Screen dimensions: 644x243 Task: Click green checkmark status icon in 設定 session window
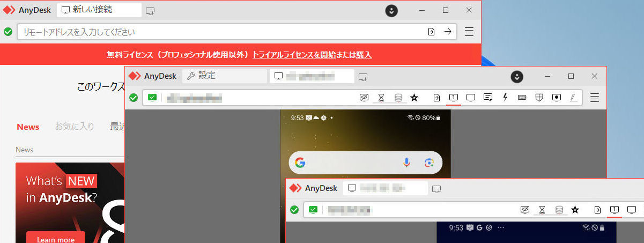[134, 98]
